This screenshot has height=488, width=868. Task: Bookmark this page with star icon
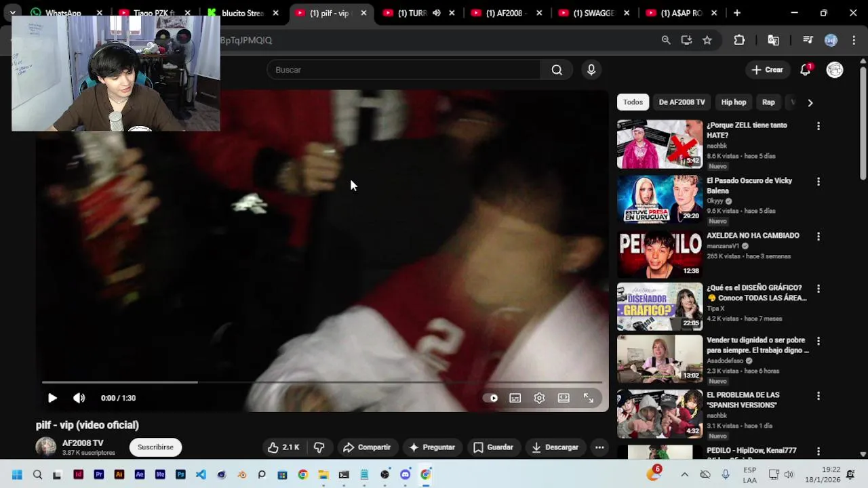click(707, 40)
